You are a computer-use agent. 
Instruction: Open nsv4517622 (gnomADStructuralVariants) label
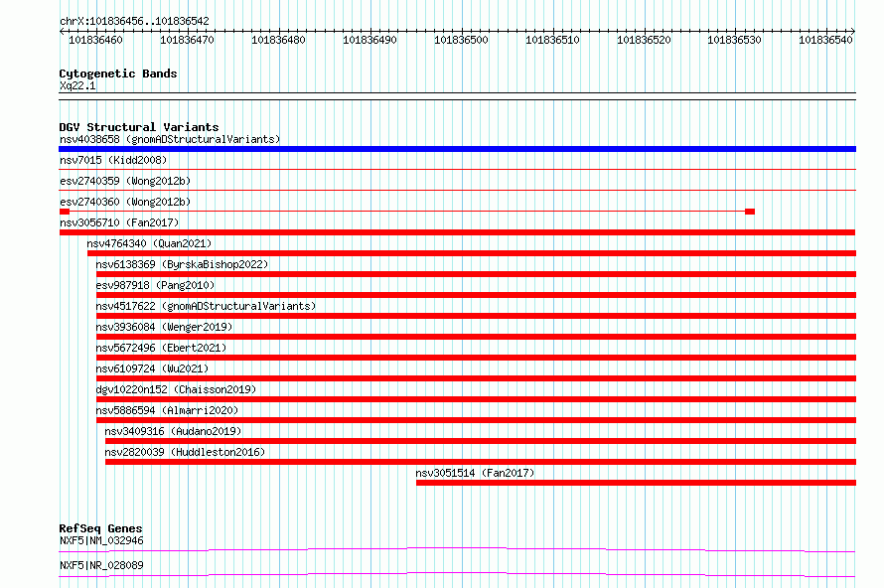pyautogui.click(x=206, y=306)
